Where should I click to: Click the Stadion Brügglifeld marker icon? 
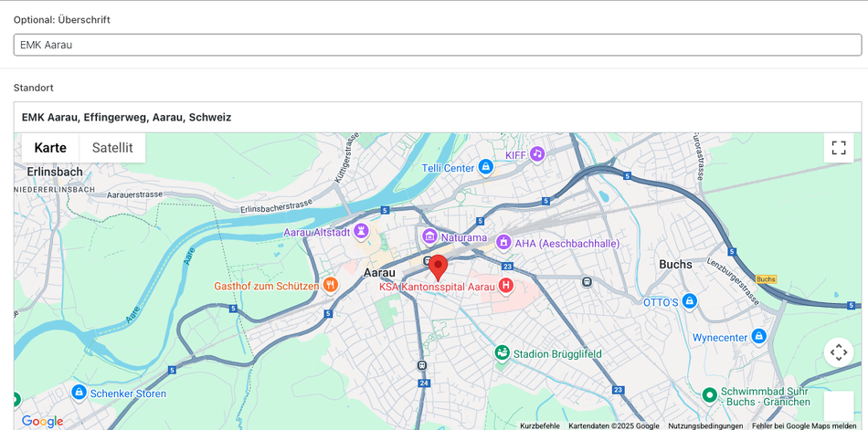click(503, 352)
